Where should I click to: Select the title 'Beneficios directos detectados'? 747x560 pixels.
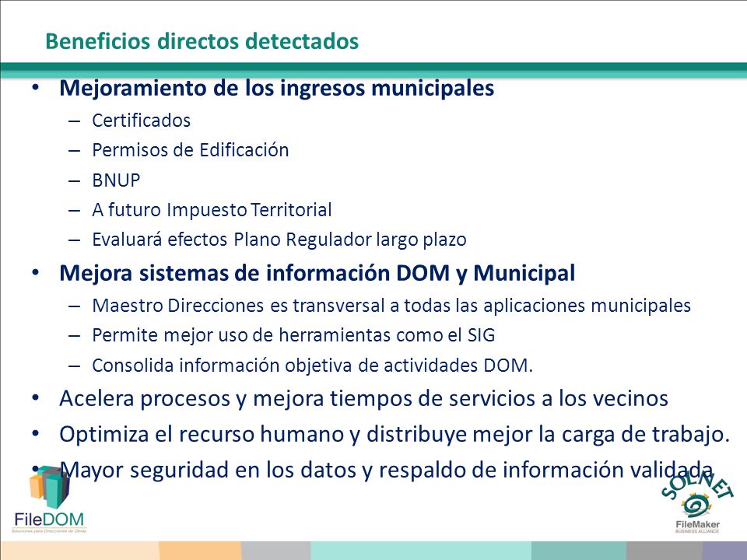[x=202, y=41]
